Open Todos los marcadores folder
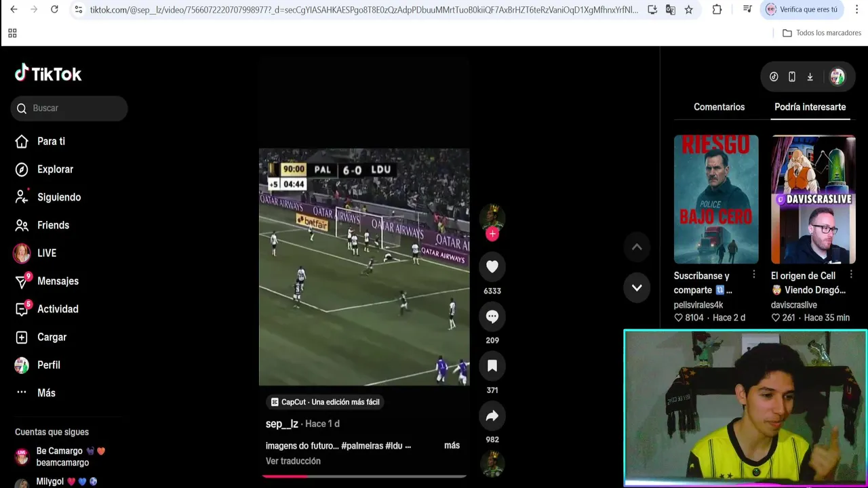Viewport: 868px width, 488px height. [x=821, y=33]
